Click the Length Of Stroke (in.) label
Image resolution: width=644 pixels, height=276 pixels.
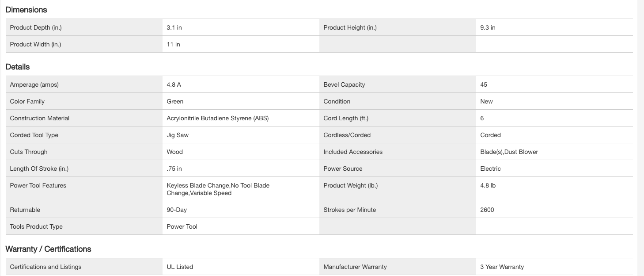[x=39, y=169]
